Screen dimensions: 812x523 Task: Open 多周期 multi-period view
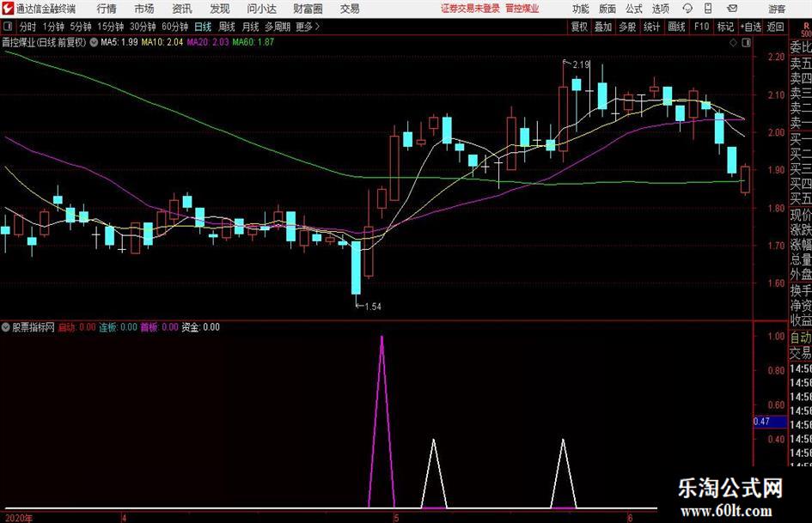click(x=278, y=27)
